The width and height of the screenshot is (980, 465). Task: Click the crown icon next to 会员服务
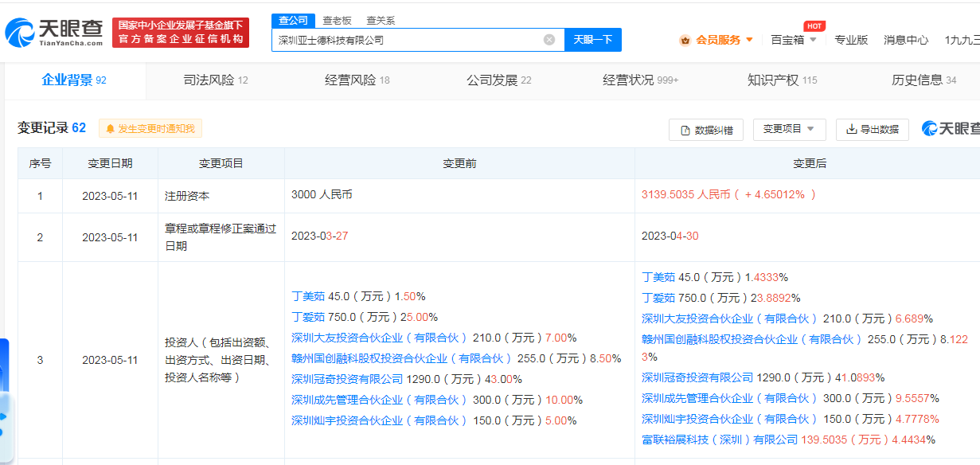pyautogui.click(x=685, y=40)
